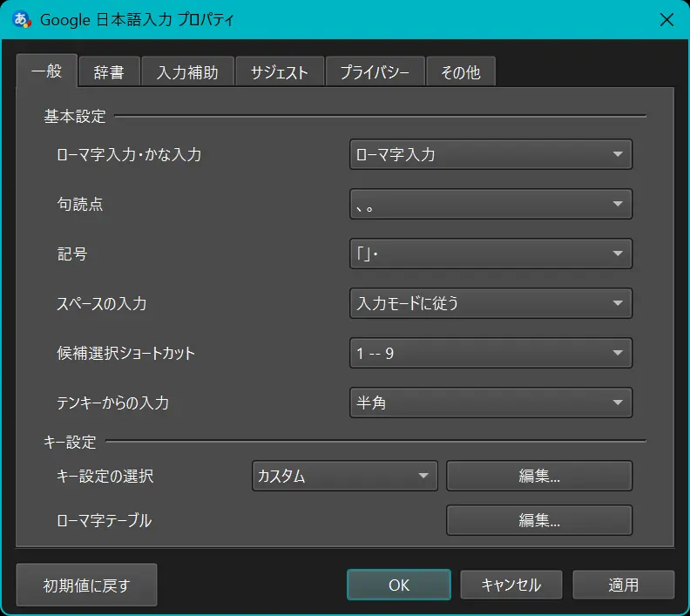690x616 pixels.
Task: Open the ローマ字入力・かな入力 dropdown
Action: (490, 154)
